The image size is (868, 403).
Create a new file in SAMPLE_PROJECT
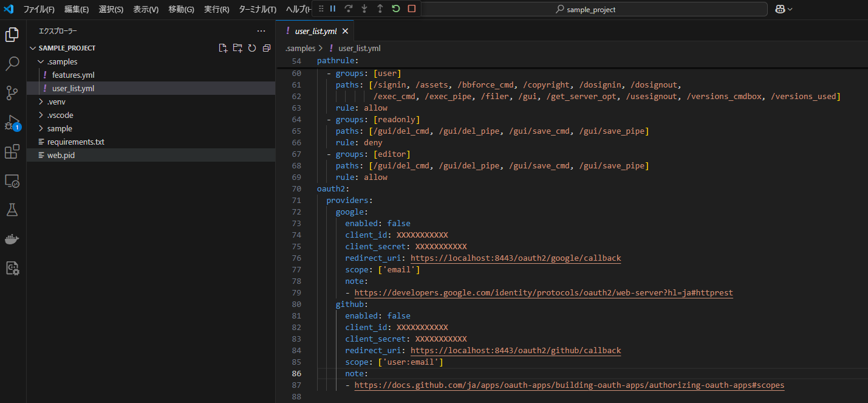(223, 48)
